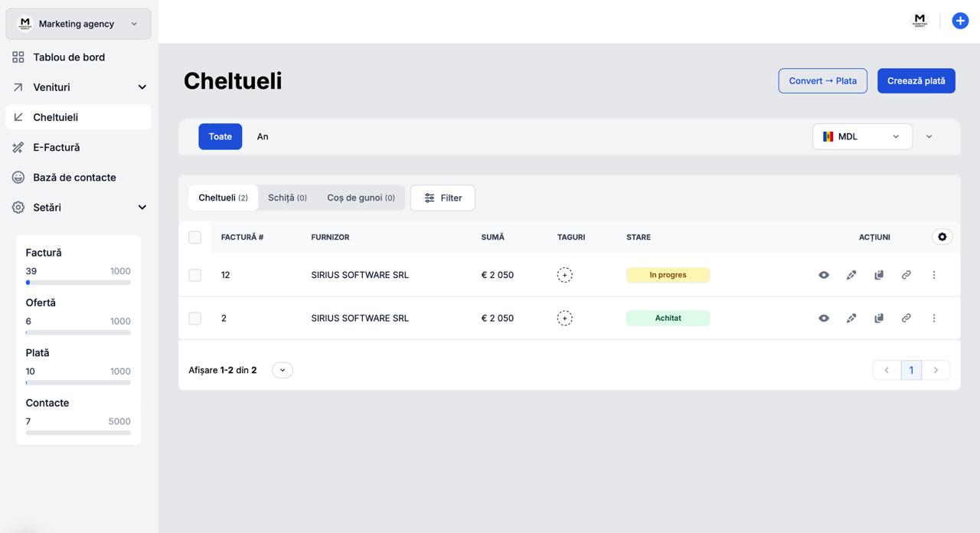Viewport: 980px width, 533px height.
Task: Click the Convert → Plata button
Action: 822,80
